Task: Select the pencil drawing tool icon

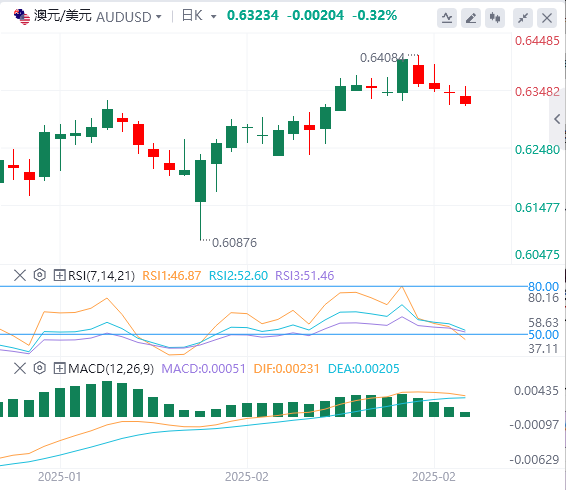Action: 471,18
